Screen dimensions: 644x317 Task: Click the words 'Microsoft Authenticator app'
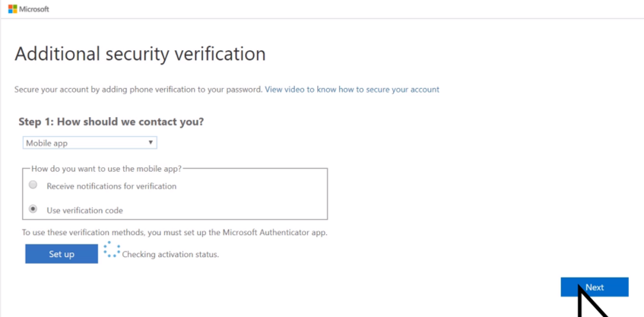click(274, 233)
